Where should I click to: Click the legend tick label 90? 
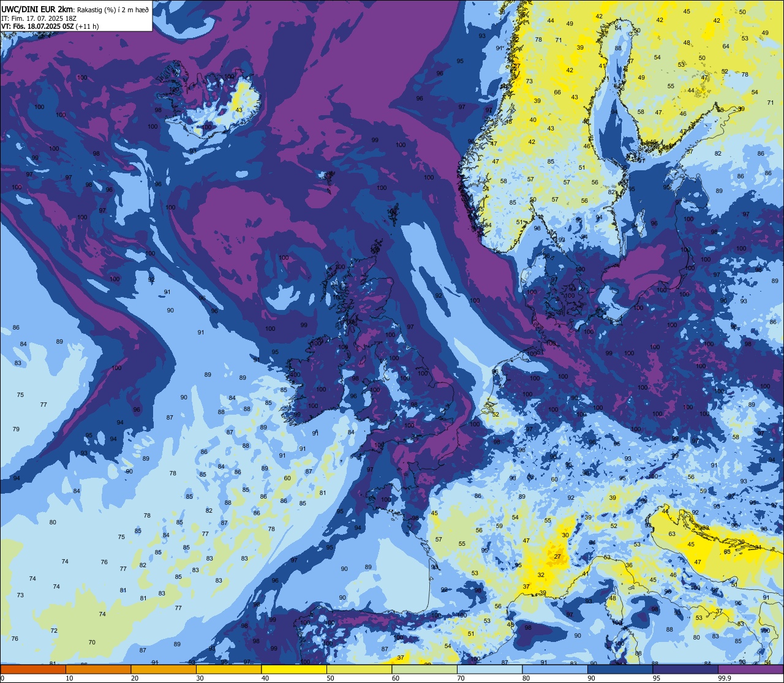592,678
